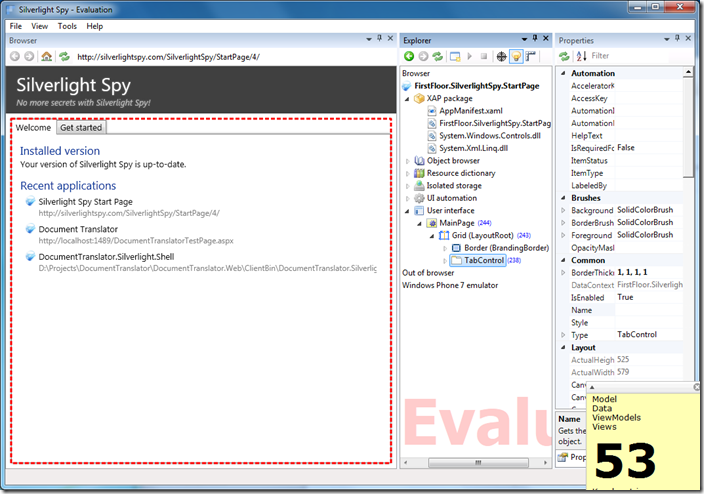Image resolution: width=704 pixels, height=494 pixels.
Task: Click the grey forward arrow in Explorer toolbar
Action: point(423,56)
